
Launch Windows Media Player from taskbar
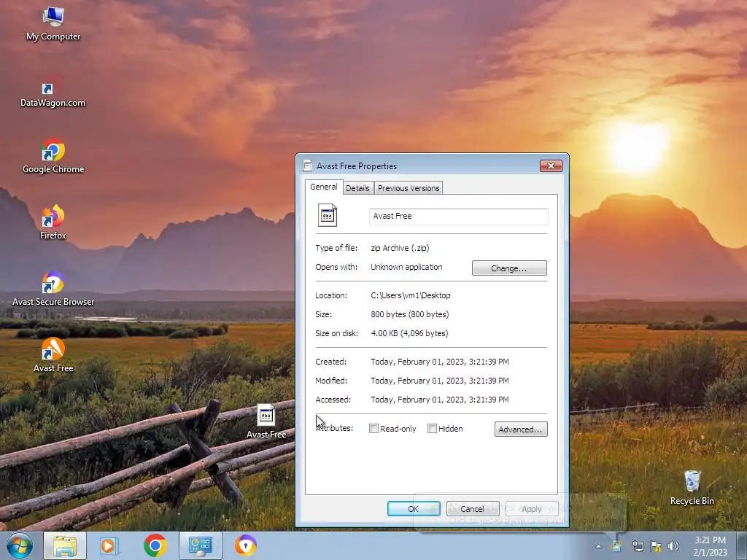pyautogui.click(x=109, y=545)
